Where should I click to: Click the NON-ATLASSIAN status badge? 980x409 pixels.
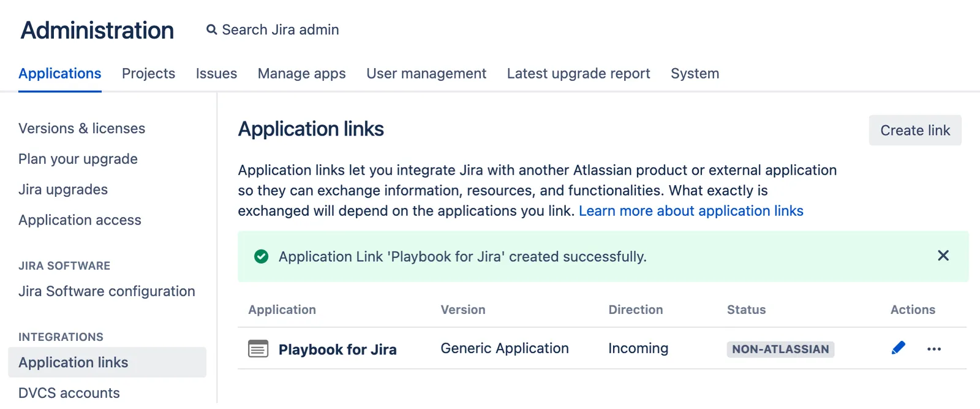click(x=780, y=349)
